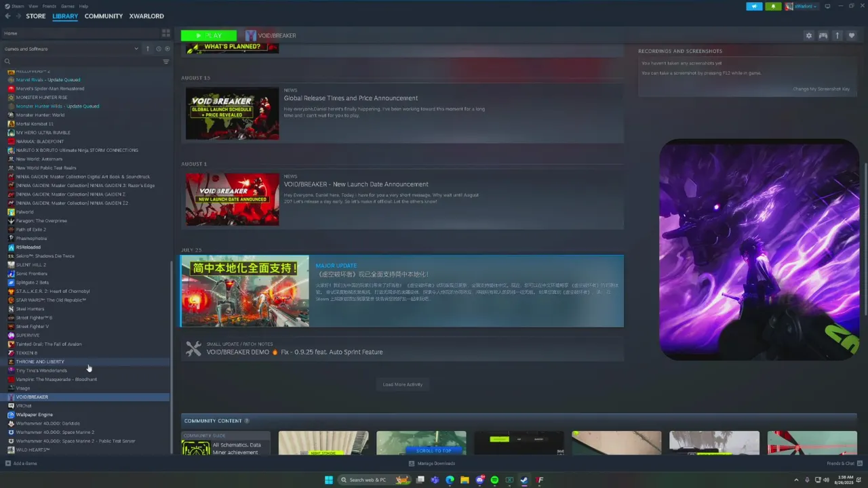Select WILD HEARTS in game list
Screen dimensions: 868x488
[33, 450]
